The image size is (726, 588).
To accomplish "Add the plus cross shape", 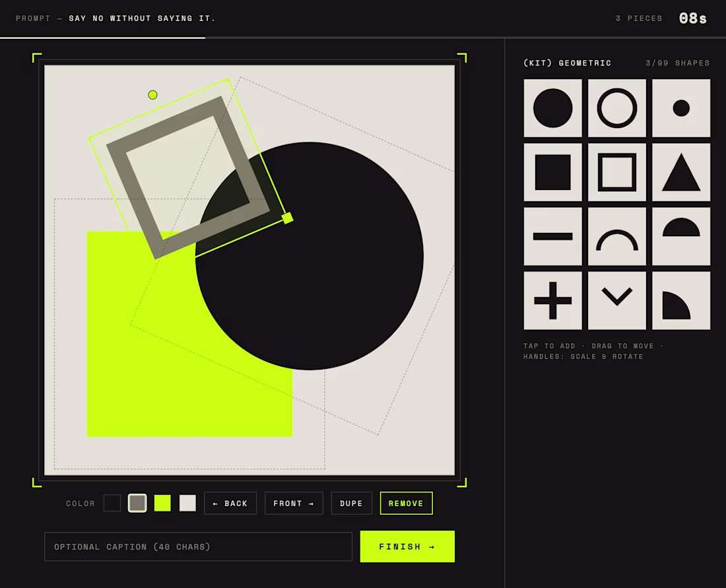I will pos(552,300).
